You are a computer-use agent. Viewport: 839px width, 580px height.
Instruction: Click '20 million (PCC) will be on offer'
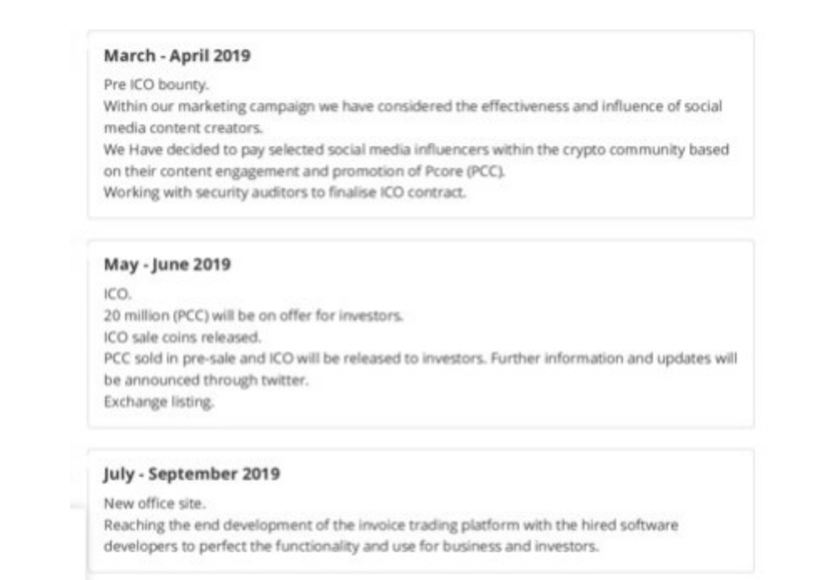click(253, 316)
